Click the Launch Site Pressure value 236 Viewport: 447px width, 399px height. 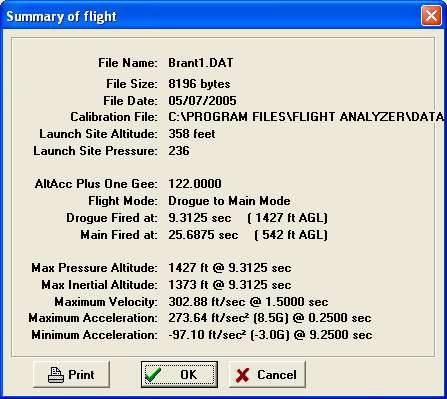click(x=179, y=151)
